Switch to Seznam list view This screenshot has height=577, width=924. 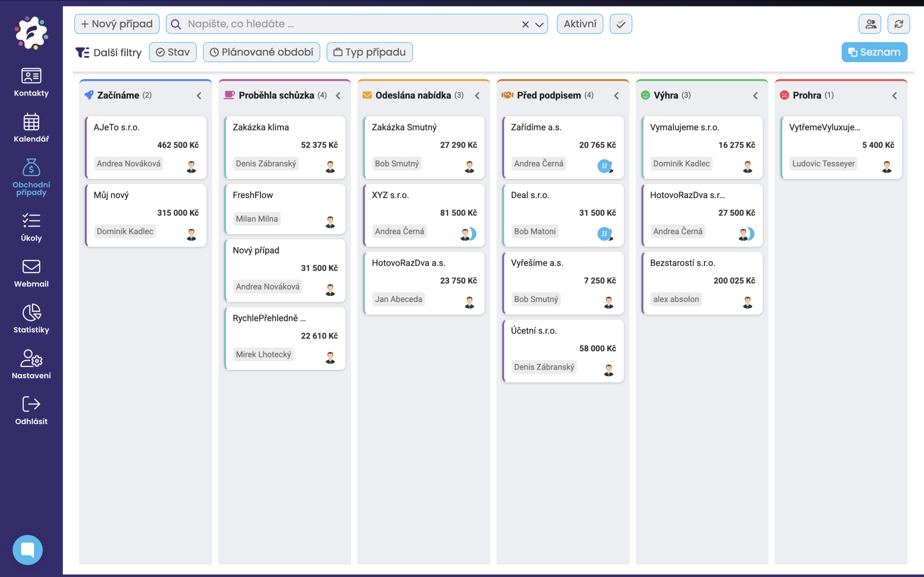point(874,52)
